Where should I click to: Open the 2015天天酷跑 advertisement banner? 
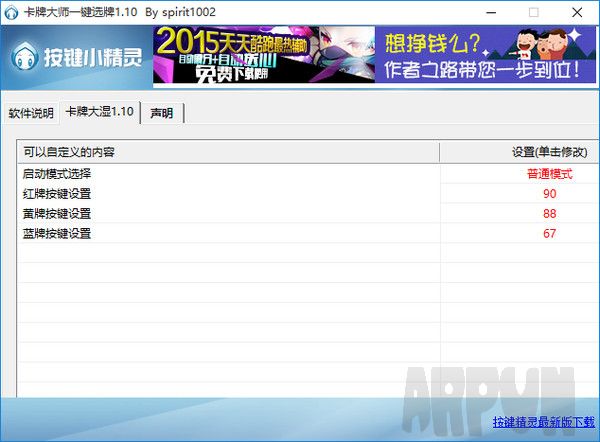264,54
